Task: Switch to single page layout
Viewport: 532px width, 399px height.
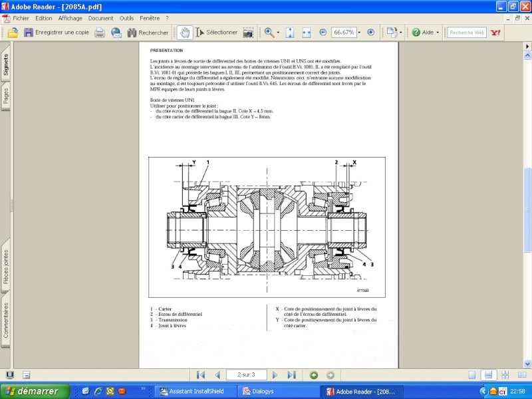Action: [472, 375]
